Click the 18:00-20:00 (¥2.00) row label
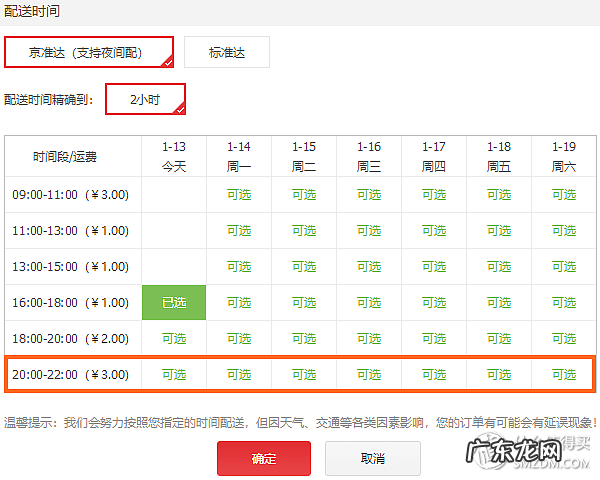Image resolution: width=600 pixels, height=480 pixels. tap(70, 338)
